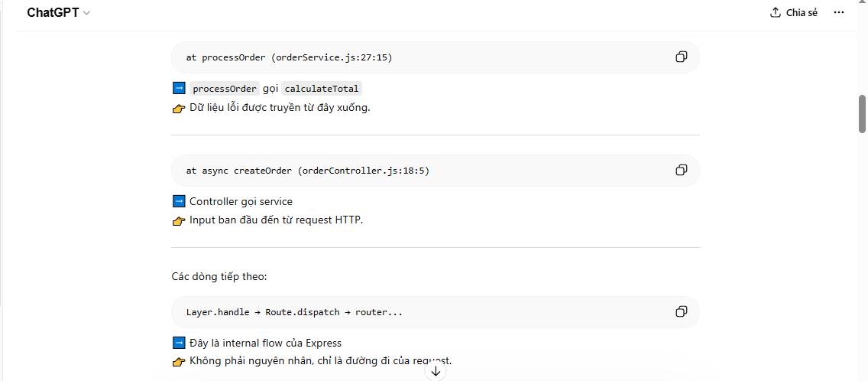Screen dimensions: 868x381
Task: Click the "Chia sẻ" share button
Action: pyautogui.click(x=793, y=12)
